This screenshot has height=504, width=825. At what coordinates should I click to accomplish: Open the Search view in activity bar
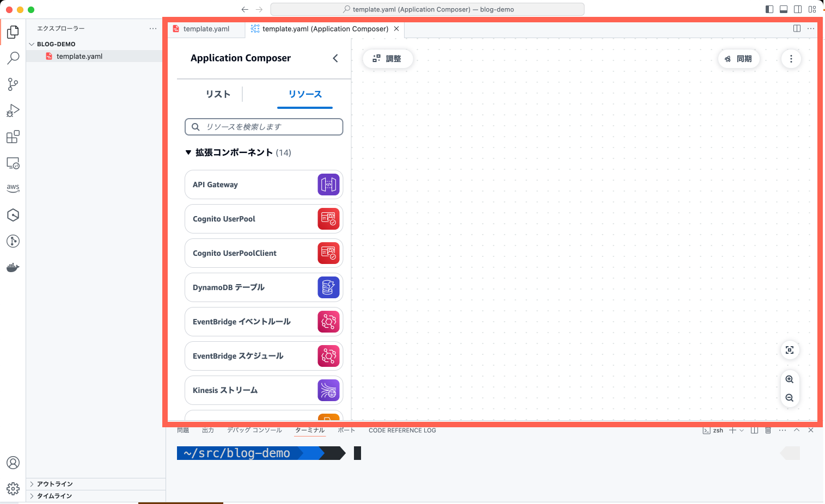(13, 58)
